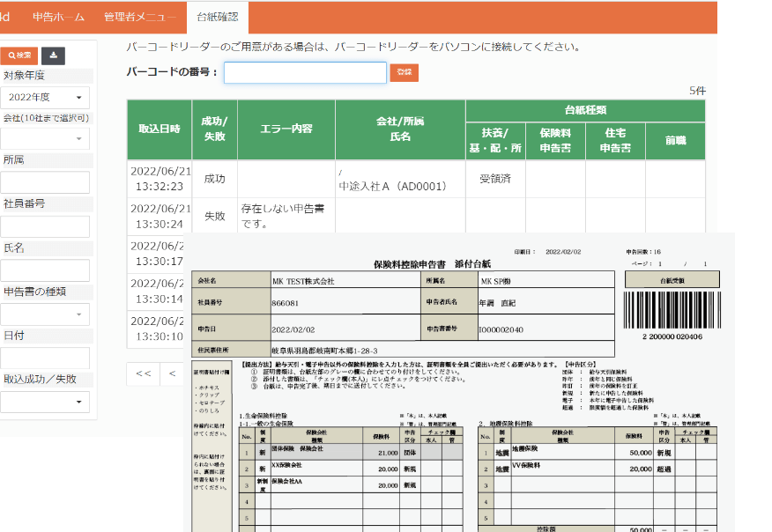772x532 pixels.
Task: Open the 管理者メニュー menu item
Action: click(140, 18)
